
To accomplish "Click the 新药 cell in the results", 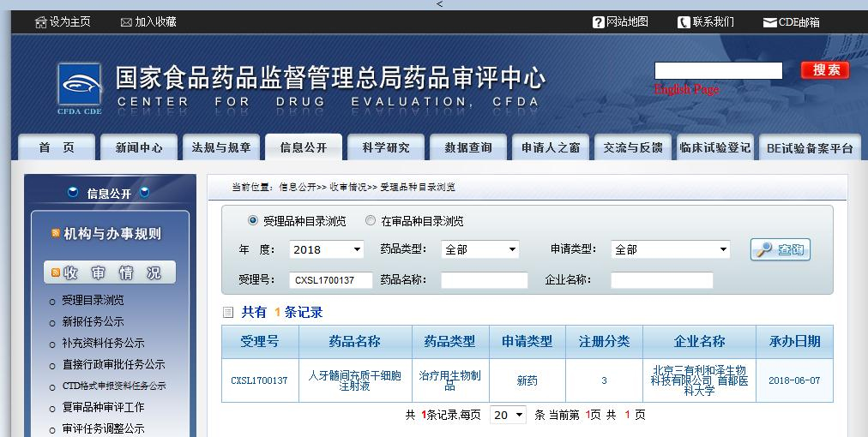I will click(527, 380).
